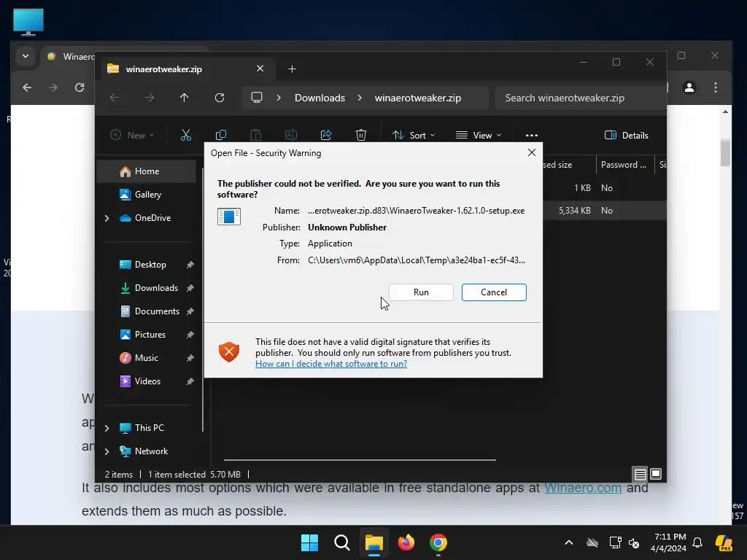
Task: Select OneDrive in the navigation pane
Action: coord(152,217)
